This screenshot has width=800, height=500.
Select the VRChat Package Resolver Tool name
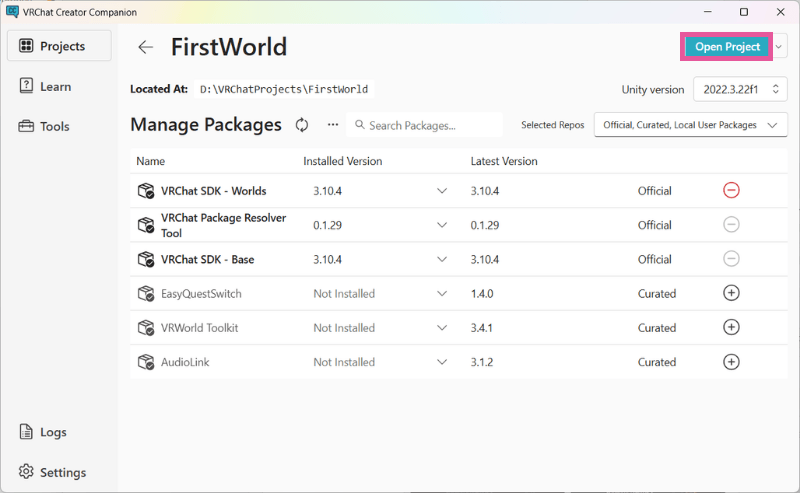pos(223,225)
